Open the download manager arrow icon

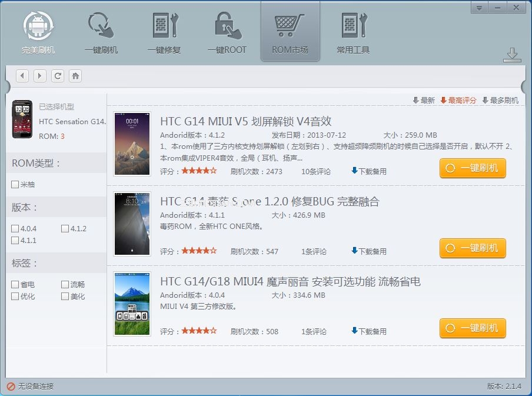pyautogui.click(x=512, y=55)
